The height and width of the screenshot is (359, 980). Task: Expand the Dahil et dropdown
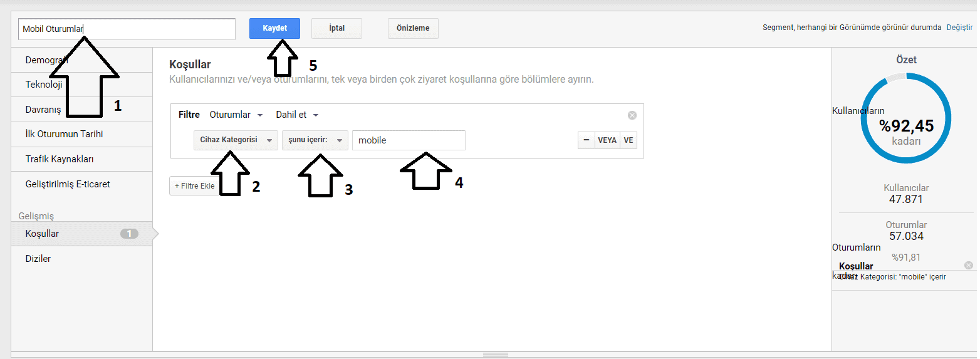pos(297,115)
